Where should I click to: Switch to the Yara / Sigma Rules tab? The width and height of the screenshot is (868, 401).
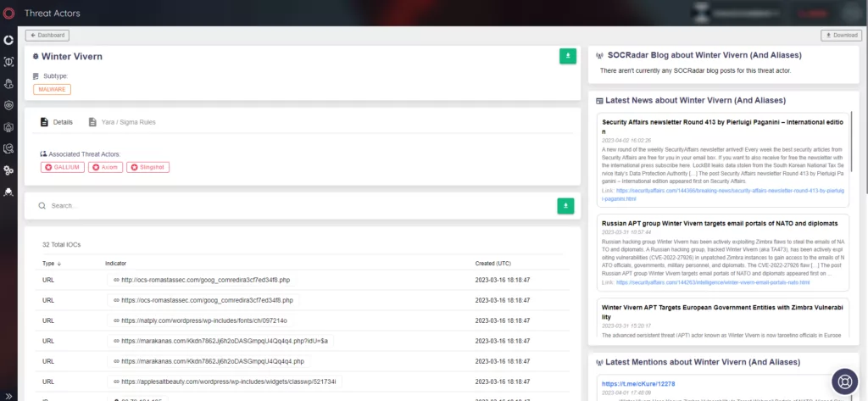pos(122,122)
